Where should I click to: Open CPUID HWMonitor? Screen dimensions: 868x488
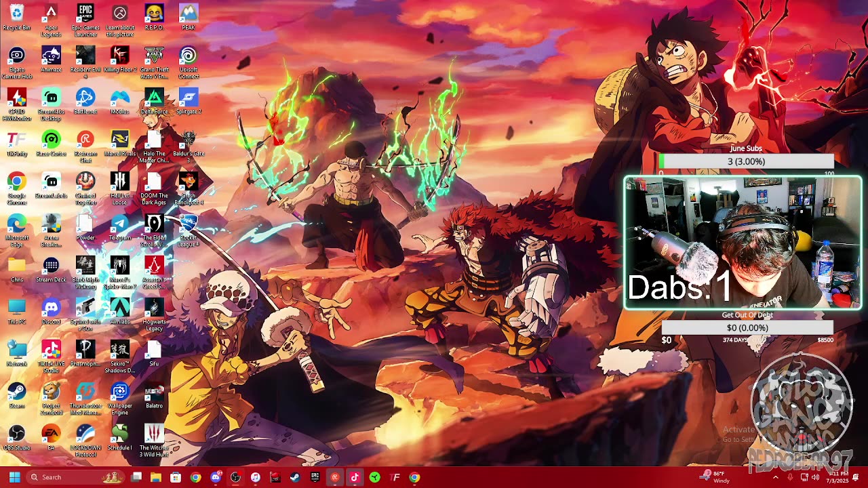pyautogui.click(x=16, y=104)
